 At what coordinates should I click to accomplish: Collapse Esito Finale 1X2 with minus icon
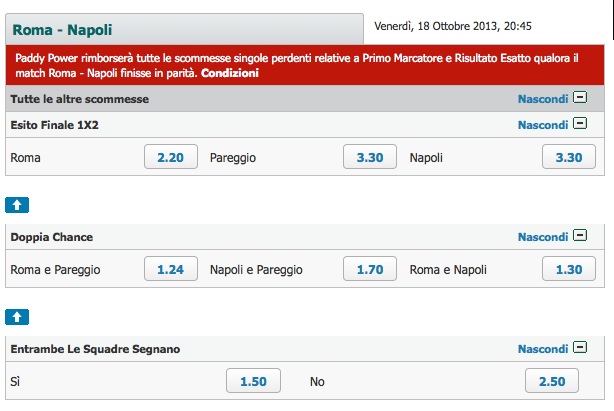(580, 123)
